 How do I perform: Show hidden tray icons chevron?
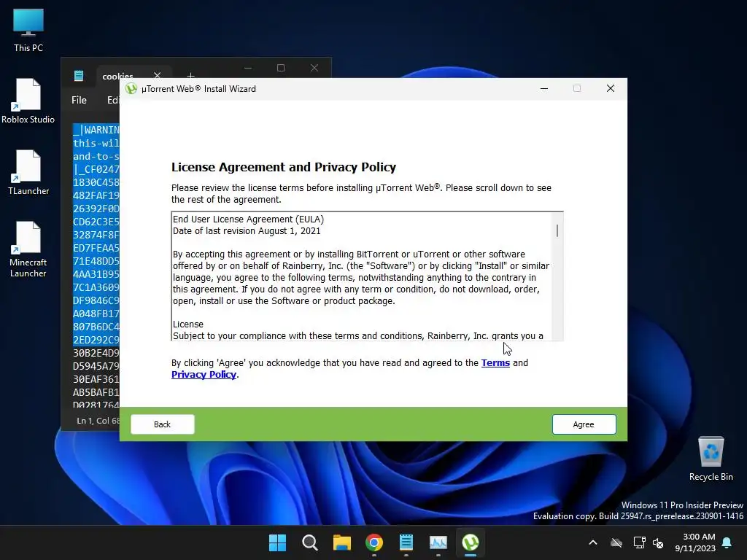click(593, 542)
